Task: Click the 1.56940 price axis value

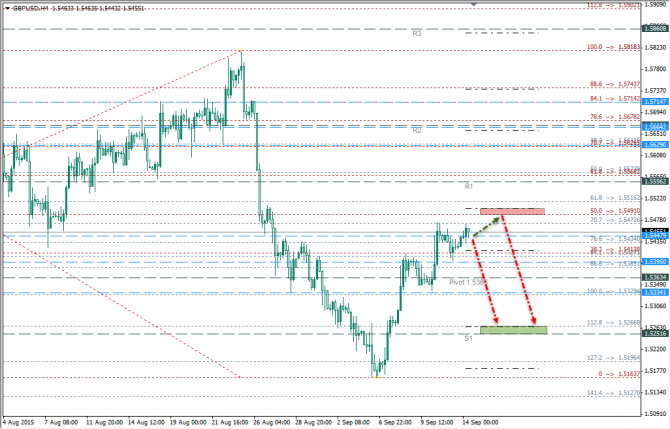Action: [656, 112]
